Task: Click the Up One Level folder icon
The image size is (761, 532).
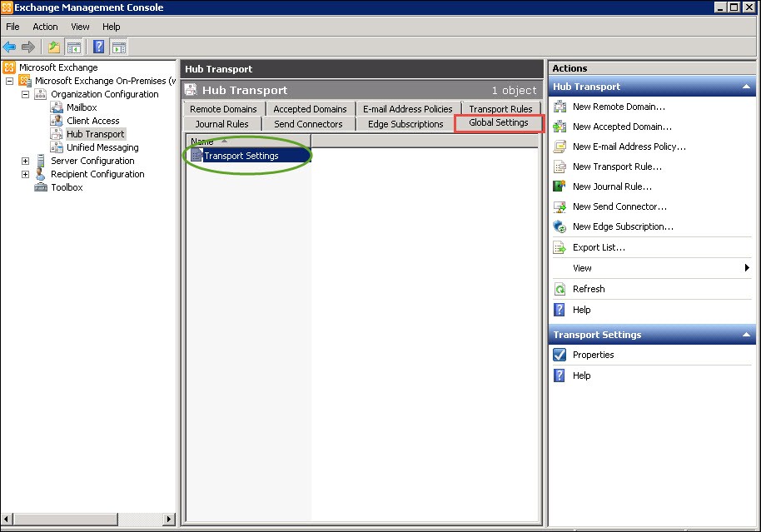Action: point(53,47)
